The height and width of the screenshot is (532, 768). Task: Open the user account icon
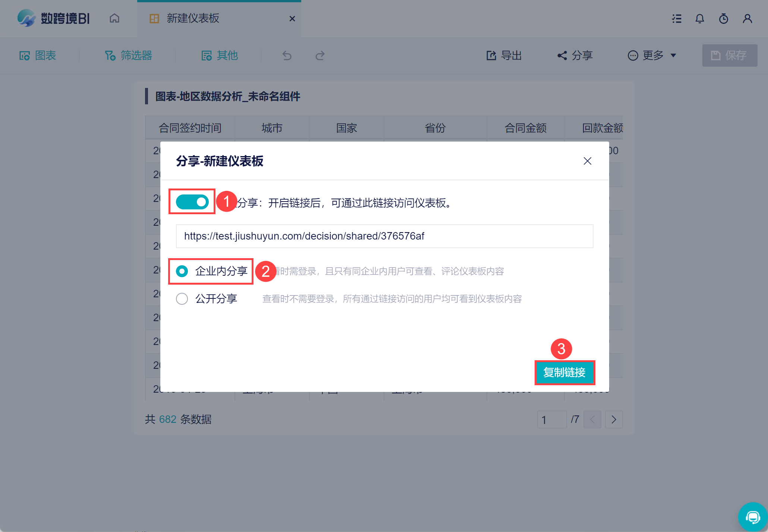[747, 19]
